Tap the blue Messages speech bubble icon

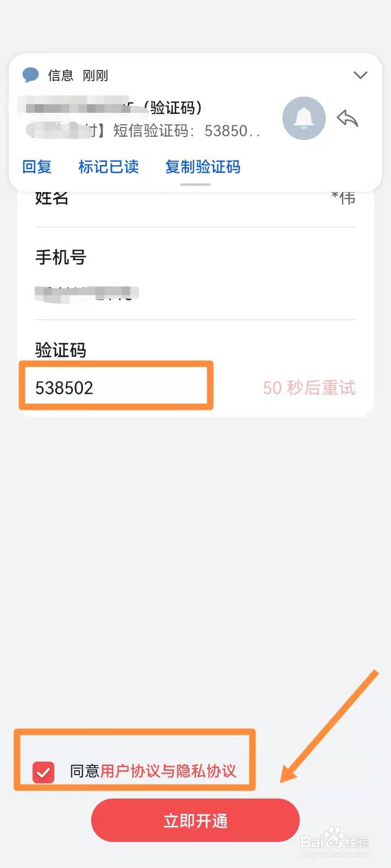click(x=31, y=75)
